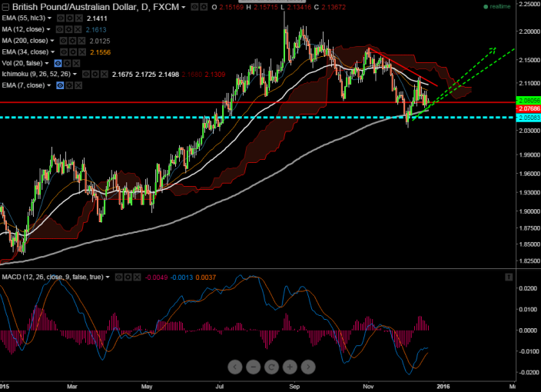The image size is (541, 392).
Task: Remove the MA (12, close) indicator
Action: pos(78,29)
